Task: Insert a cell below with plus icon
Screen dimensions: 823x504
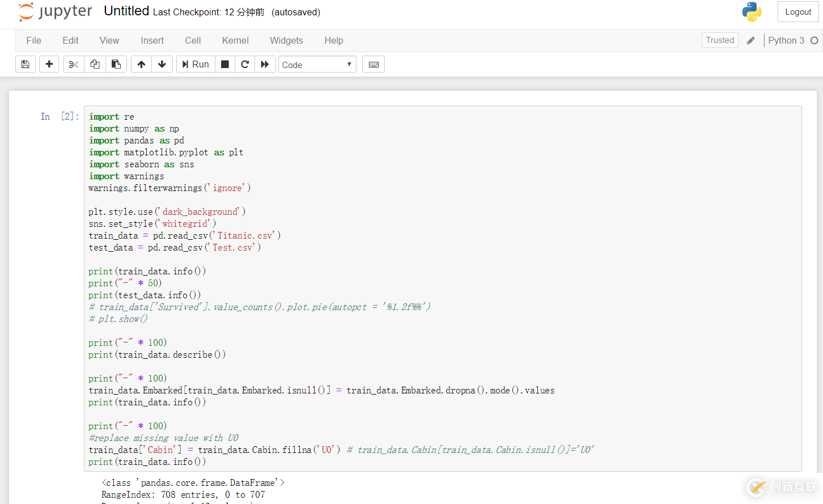Action: click(49, 65)
